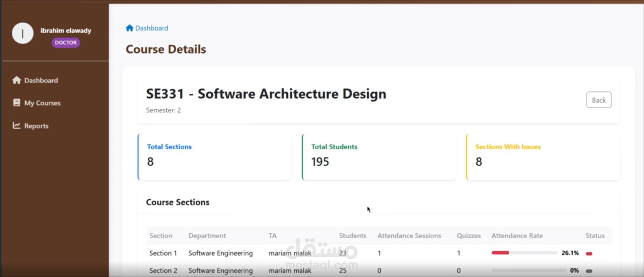This screenshot has height=277, width=644.
Task: Select the Total Sections card
Action: point(215,157)
